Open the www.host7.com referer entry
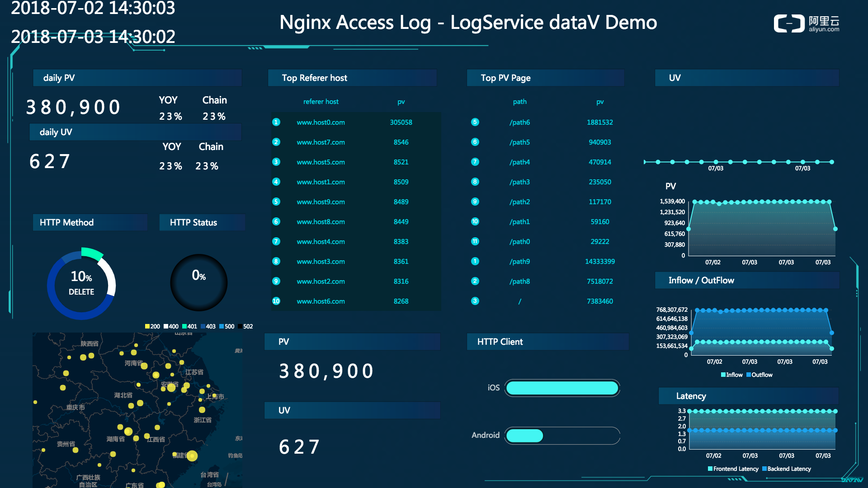Viewport: 868px width, 488px height. [321, 142]
